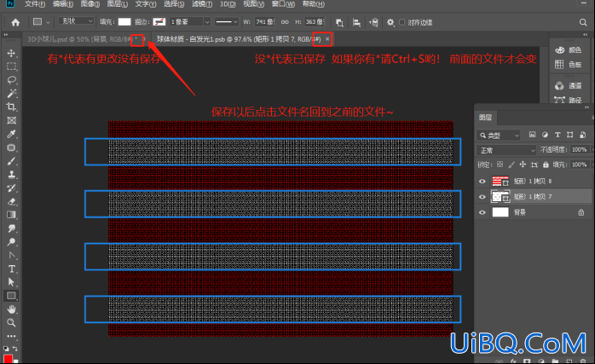The height and width of the screenshot is (364, 595).
Task: Open the stroke line style dropdown
Action: (x=227, y=22)
